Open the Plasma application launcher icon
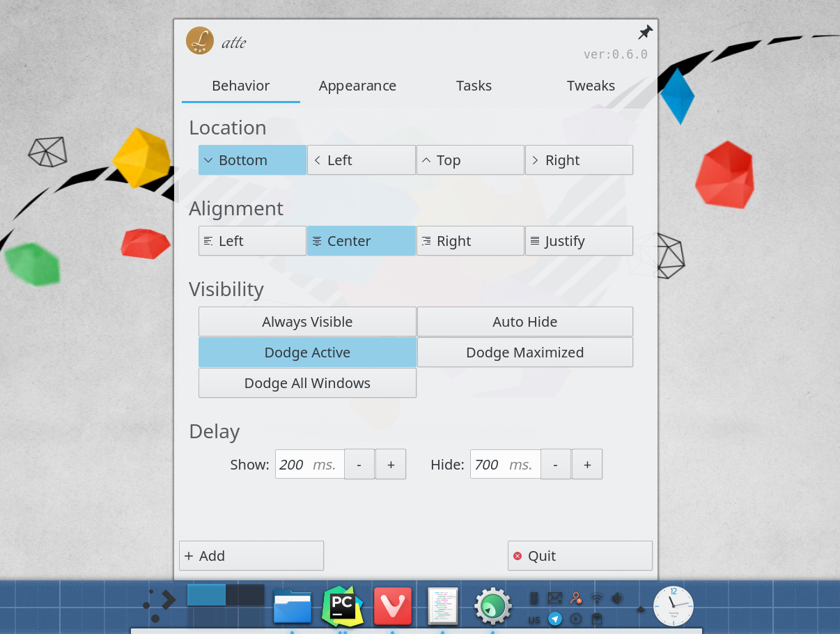The image size is (840, 634). pos(159,606)
